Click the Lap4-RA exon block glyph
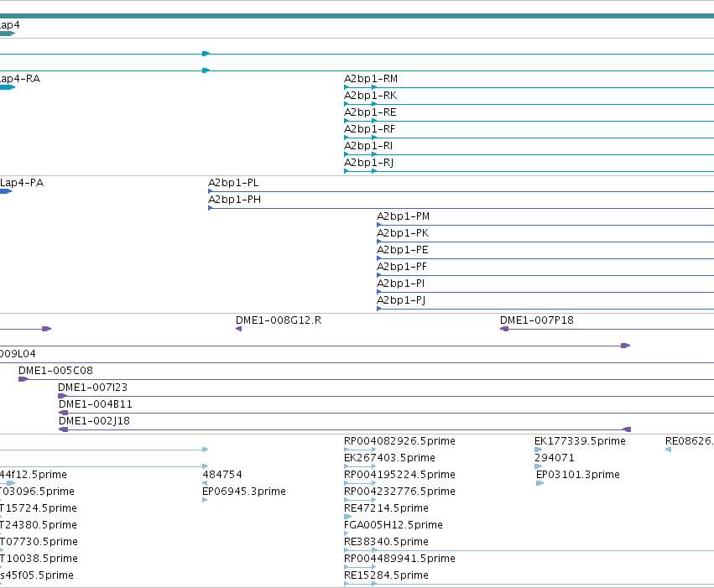Image resolution: width=714 pixels, height=588 pixels. (8, 87)
